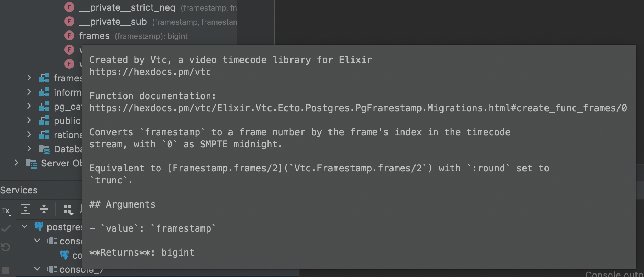The height and width of the screenshot is (277, 644).
Task: Click the collapse-all icon in Services toolbar
Action: (43, 209)
